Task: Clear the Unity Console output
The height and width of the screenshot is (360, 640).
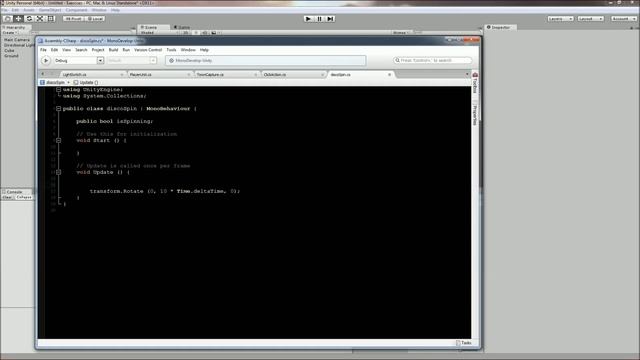Action: point(7,198)
